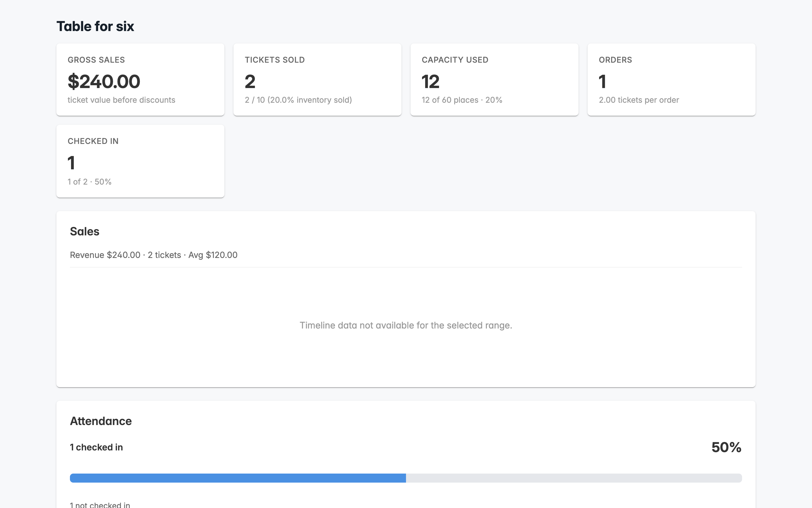Click 'Timeline data not available' message
Screen dimensions: 812x508
[x=406, y=325]
